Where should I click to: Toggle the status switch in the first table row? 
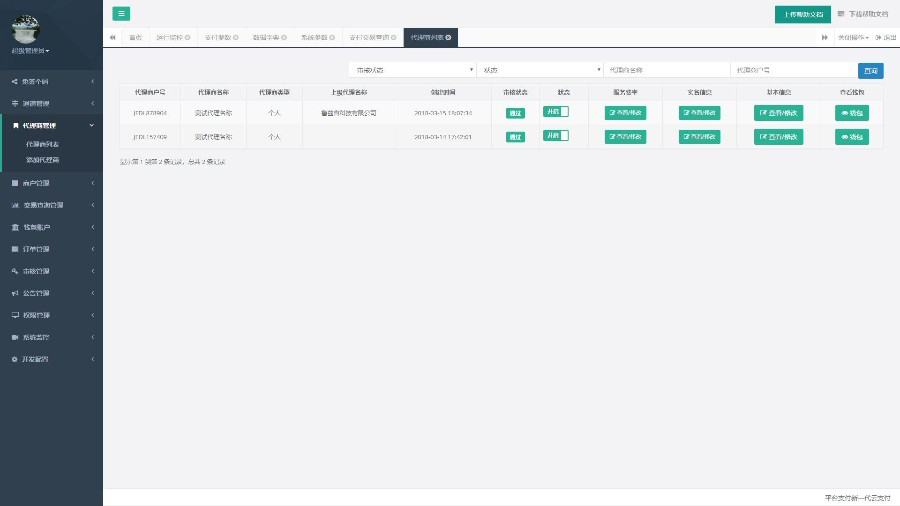[555, 112]
